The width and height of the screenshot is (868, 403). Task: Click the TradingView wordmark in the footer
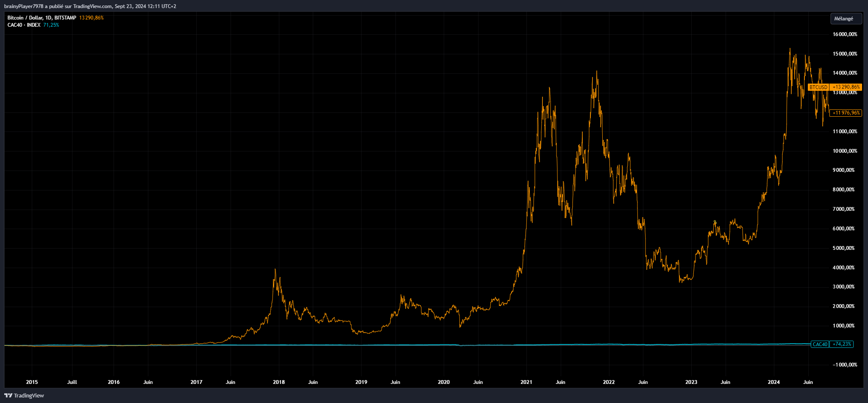(x=29, y=395)
